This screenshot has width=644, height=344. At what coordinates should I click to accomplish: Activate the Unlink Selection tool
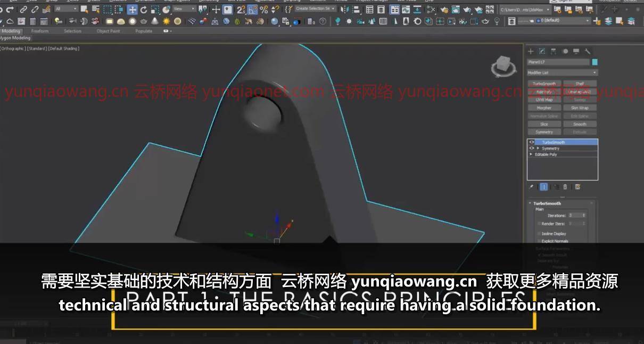[35, 10]
